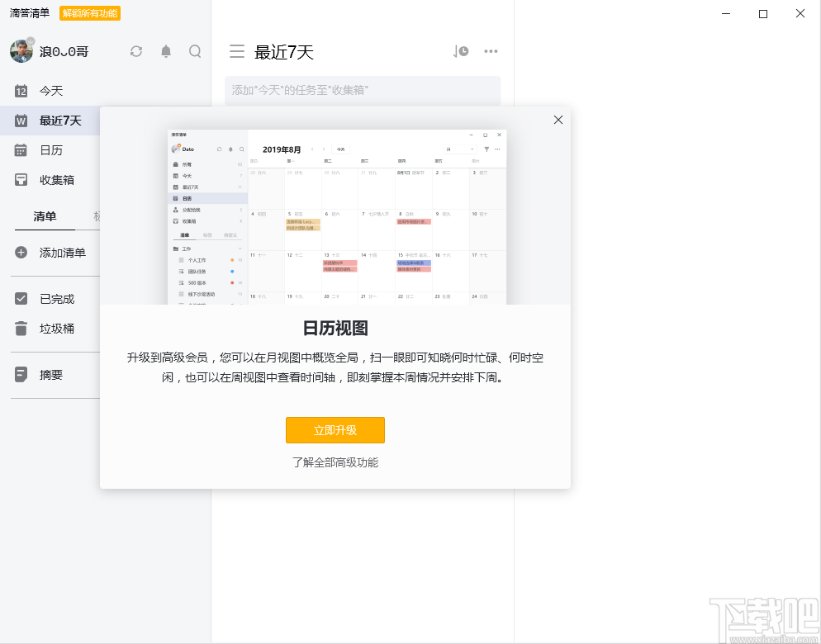
Task: Open search
Action: [x=195, y=50]
